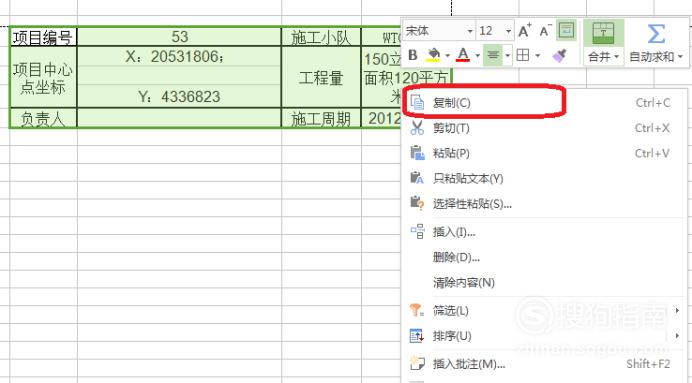
Task: Select 清除内容(N) menu entry
Action: (x=544, y=282)
